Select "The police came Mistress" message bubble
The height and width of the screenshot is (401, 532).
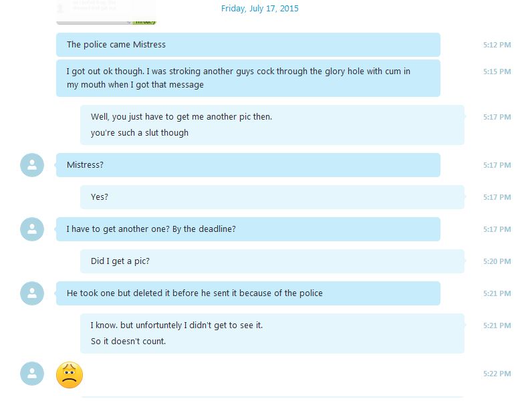point(248,45)
